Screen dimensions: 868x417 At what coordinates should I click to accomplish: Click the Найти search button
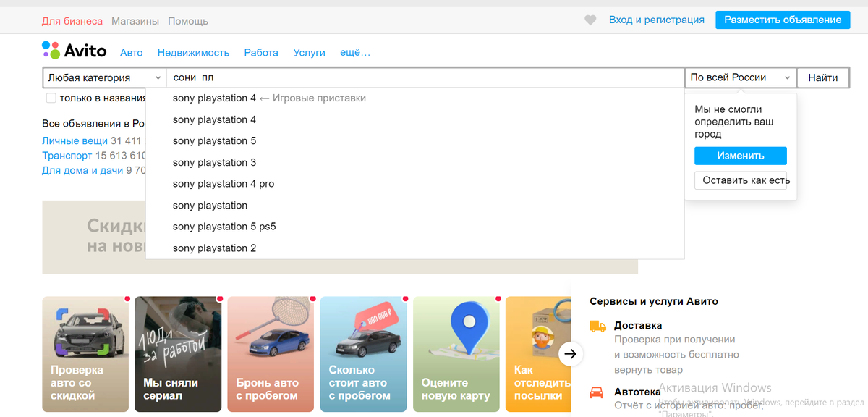pyautogui.click(x=823, y=77)
